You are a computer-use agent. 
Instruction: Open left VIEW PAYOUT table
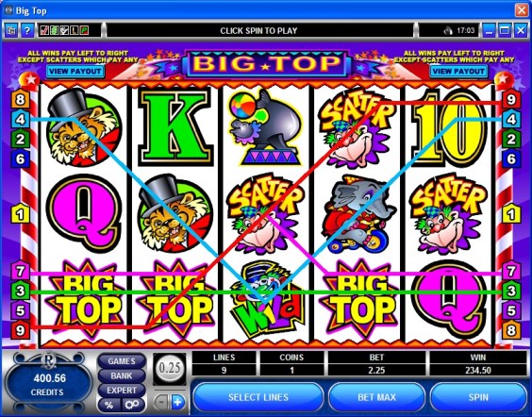pyautogui.click(x=75, y=72)
